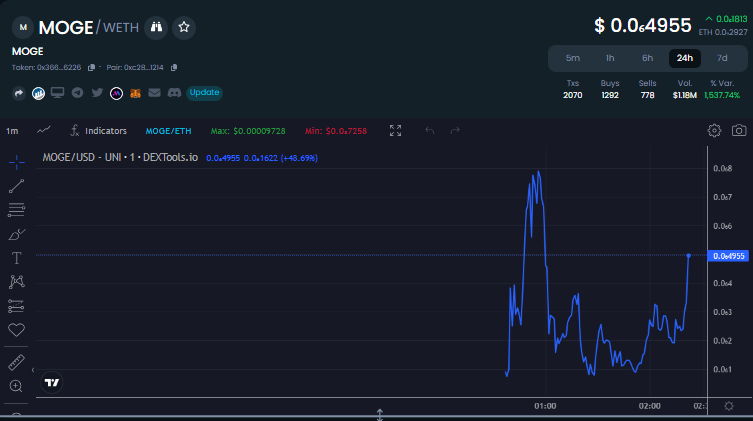Click the 01:00 time axis label
This screenshot has width=753, height=421.
[545, 406]
